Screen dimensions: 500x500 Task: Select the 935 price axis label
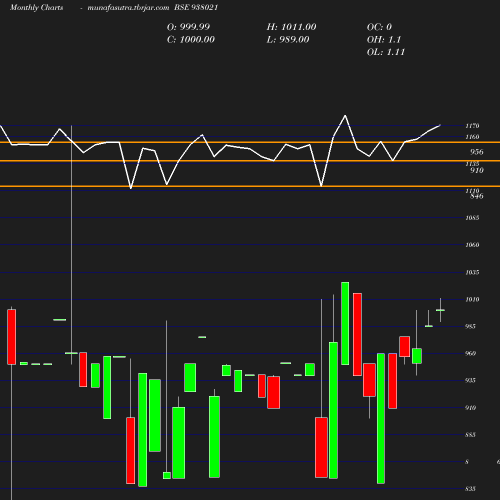pyautogui.click(x=470, y=380)
